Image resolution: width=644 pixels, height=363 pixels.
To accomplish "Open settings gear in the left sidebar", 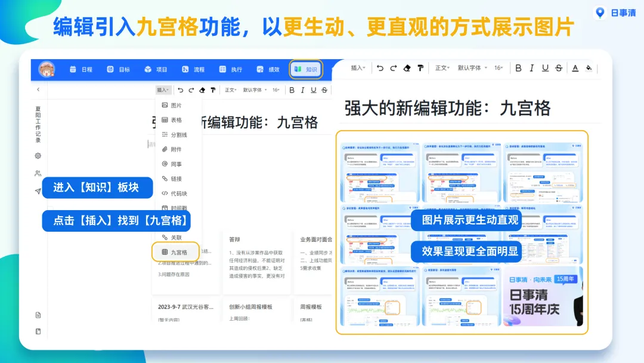I will [38, 156].
